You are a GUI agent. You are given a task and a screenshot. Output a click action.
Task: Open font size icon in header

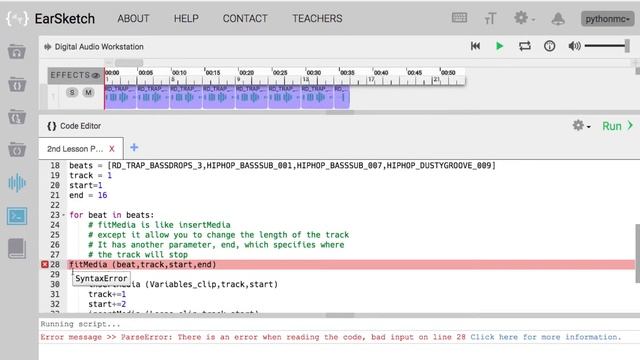[x=490, y=18]
